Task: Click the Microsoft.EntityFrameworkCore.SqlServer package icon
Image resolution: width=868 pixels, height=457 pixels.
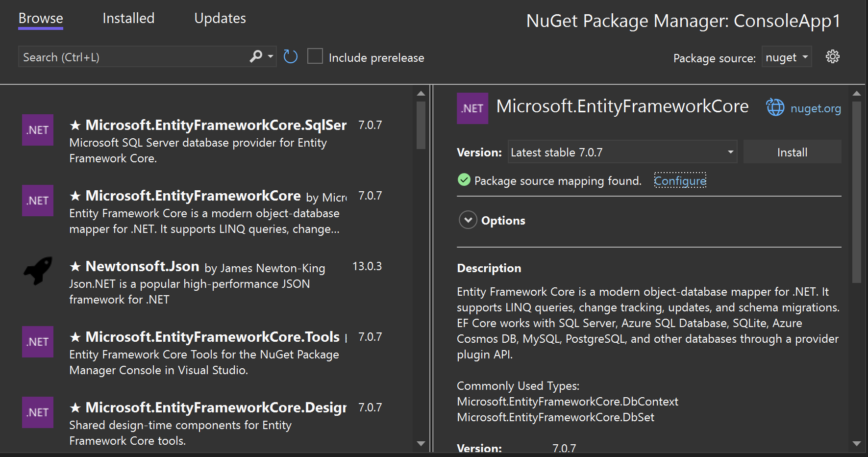Action: pyautogui.click(x=37, y=130)
